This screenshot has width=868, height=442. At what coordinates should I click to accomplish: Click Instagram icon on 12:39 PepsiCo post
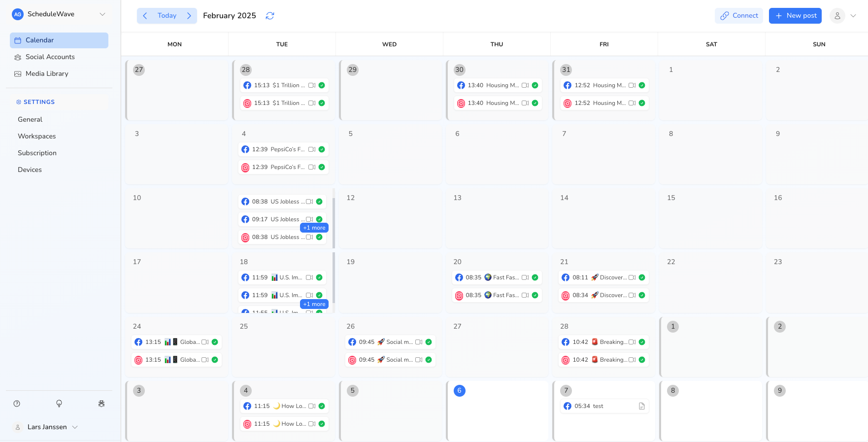[245, 168]
